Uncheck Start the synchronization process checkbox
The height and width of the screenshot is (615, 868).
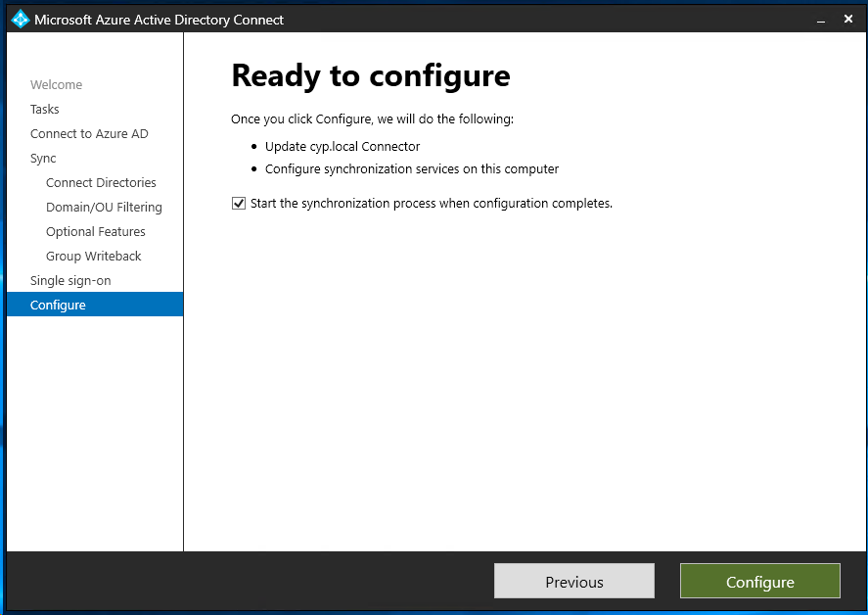pyautogui.click(x=239, y=204)
